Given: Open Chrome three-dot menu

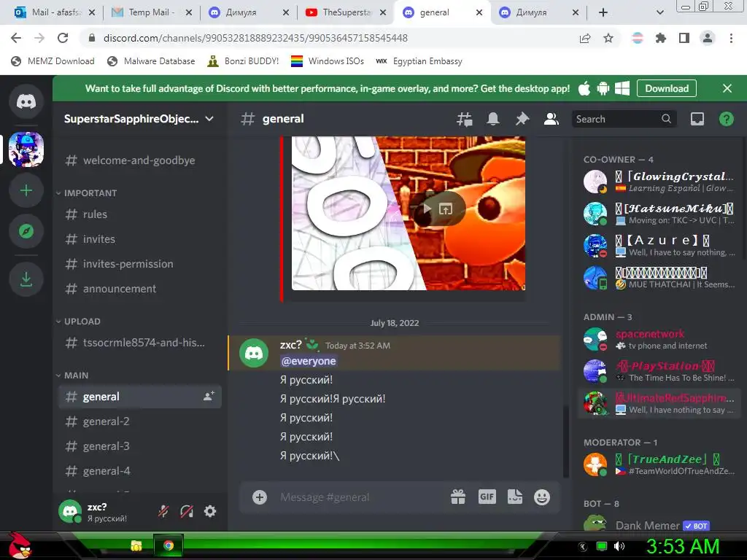Looking at the screenshot, I should (x=731, y=38).
